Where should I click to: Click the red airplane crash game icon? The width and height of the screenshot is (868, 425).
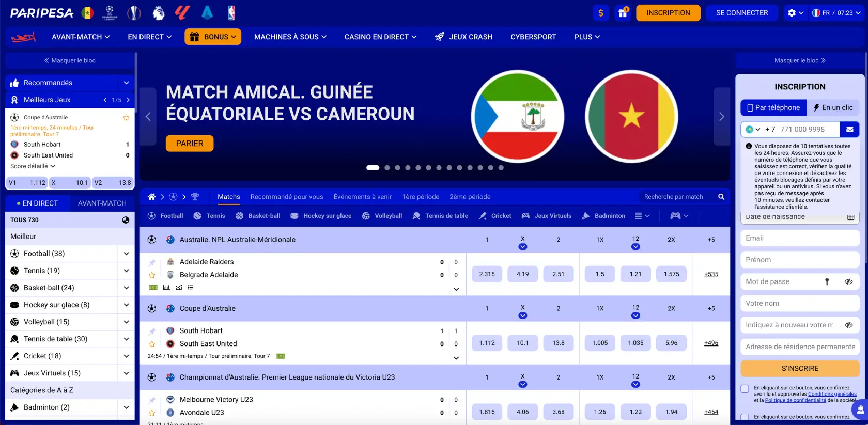click(x=23, y=37)
